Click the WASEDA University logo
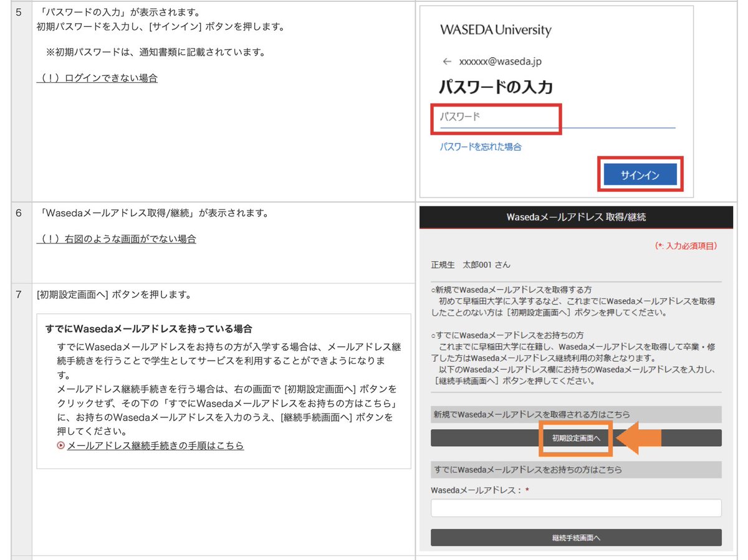This screenshot has width=748, height=560. click(x=496, y=30)
